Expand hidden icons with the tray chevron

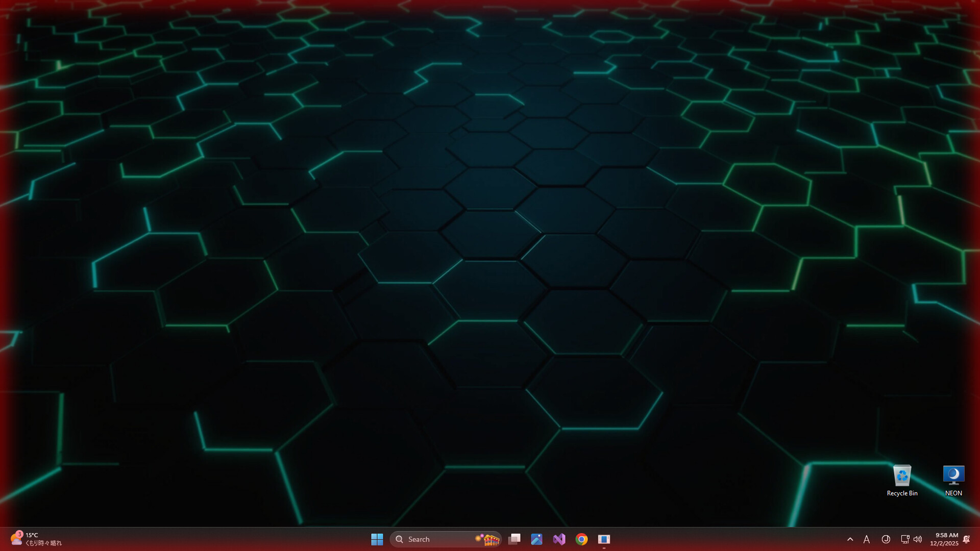pos(850,539)
